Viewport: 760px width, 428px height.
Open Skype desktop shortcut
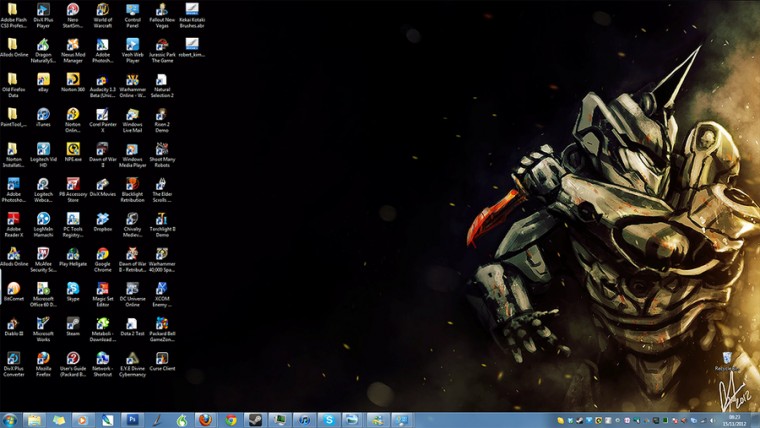pos(73,292)
